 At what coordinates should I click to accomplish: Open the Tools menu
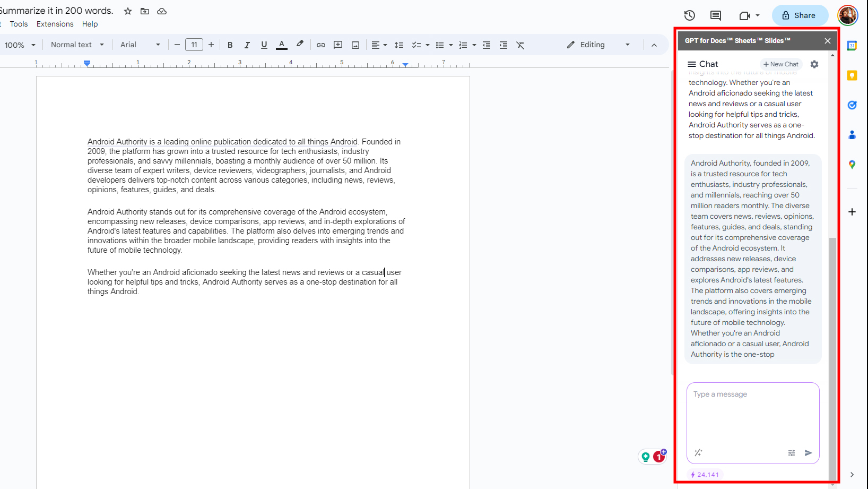pos(19,24)
